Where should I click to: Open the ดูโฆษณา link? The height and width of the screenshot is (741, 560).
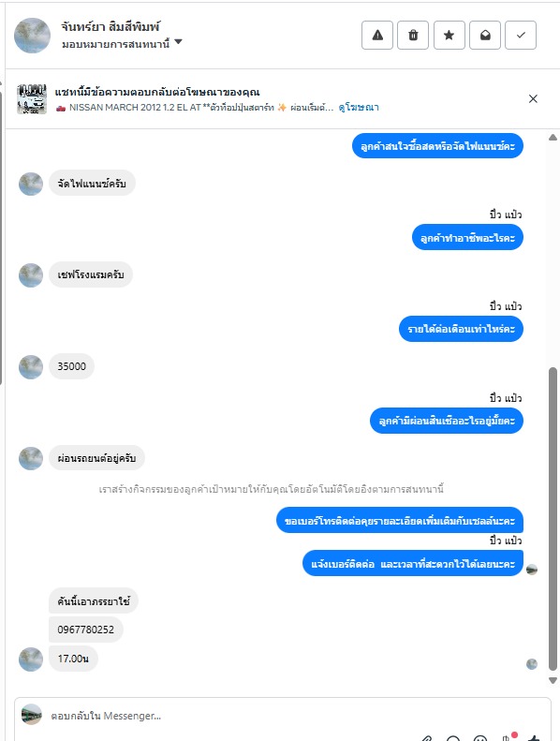point(359,108)
